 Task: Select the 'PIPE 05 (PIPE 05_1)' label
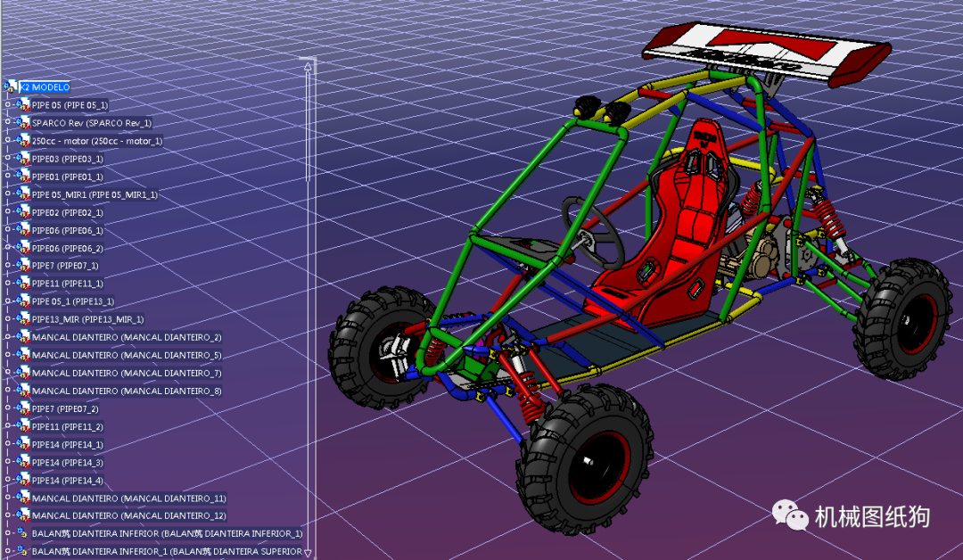pos(70,105)
